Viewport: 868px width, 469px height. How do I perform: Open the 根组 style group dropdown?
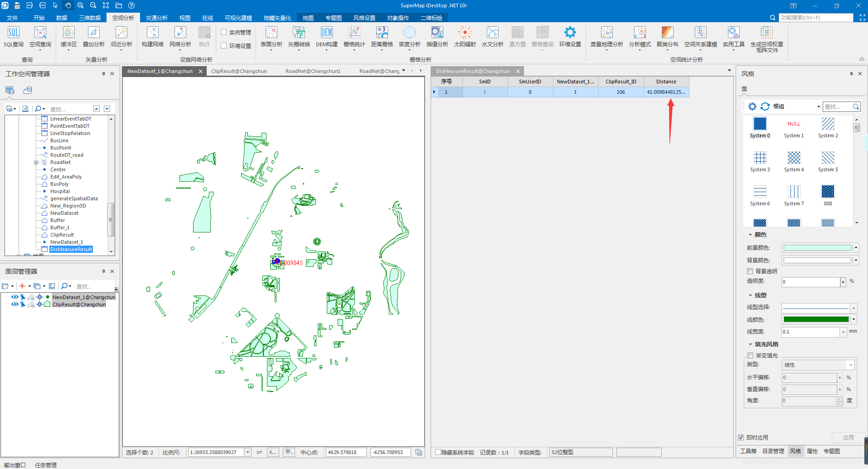click(819, 107)
